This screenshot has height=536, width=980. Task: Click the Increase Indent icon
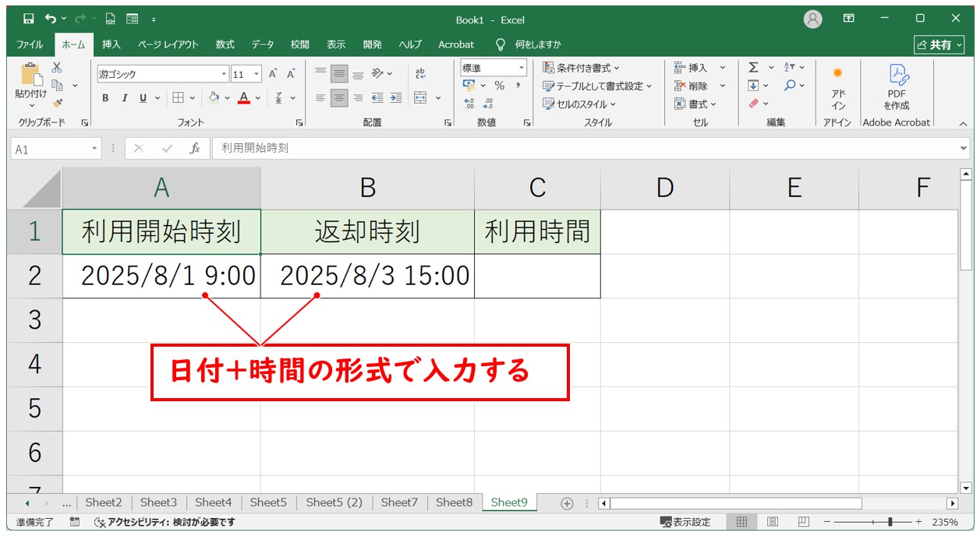click(396, 98)
